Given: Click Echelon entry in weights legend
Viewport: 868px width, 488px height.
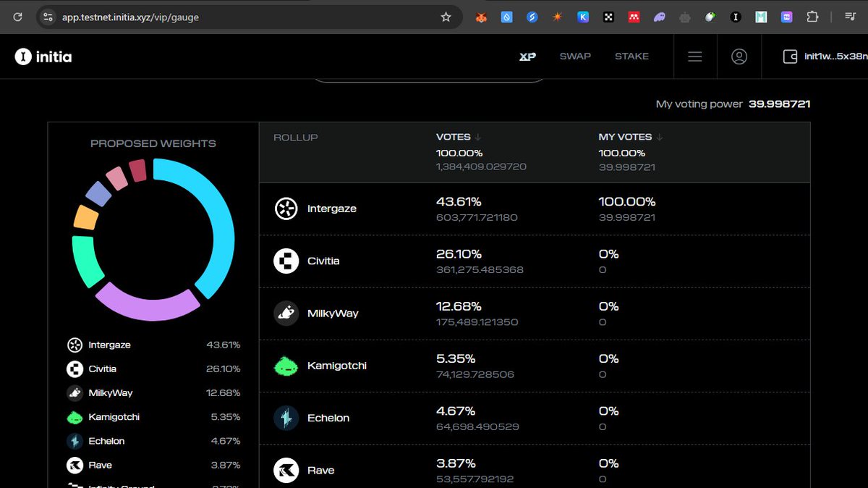Looking at the screenshot, I should click(x=153, y=441).
